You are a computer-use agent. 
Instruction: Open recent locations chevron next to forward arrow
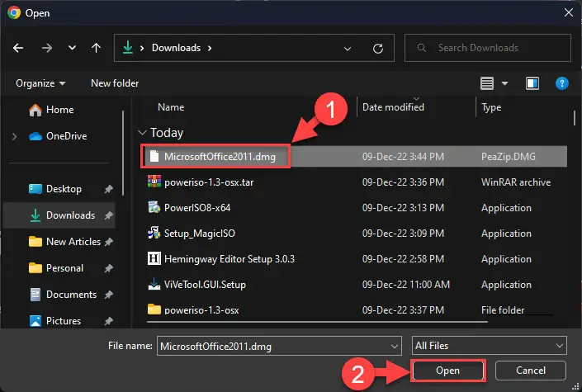click(72, 48)
